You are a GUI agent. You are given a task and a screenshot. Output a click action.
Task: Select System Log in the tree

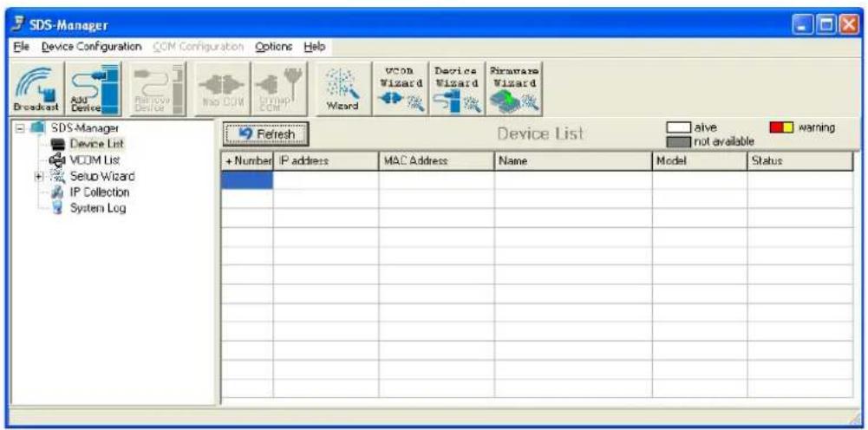pos(98,209)
